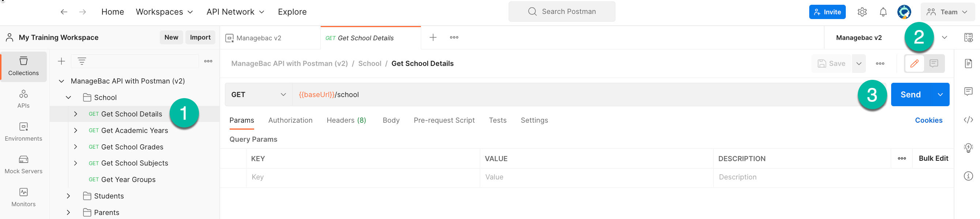Switch to the Body tab
Screen dimensions: 980x219
coord(391,120)
